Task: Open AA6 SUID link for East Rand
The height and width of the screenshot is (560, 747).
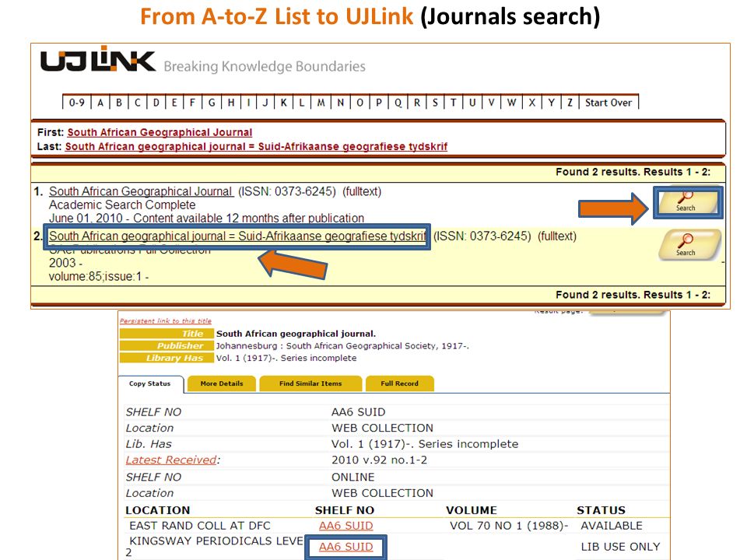Action: pyautogui.click(x=345, y=526)
